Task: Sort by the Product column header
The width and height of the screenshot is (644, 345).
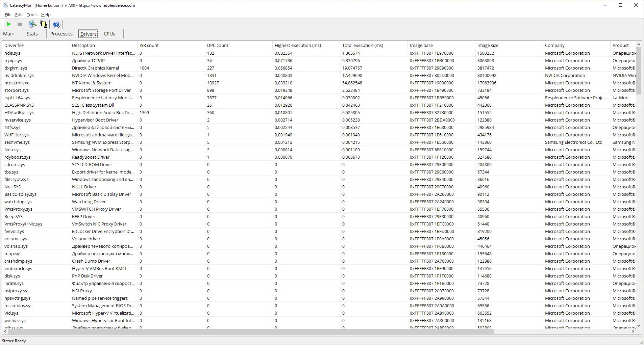Action: [x=623, y=45]
